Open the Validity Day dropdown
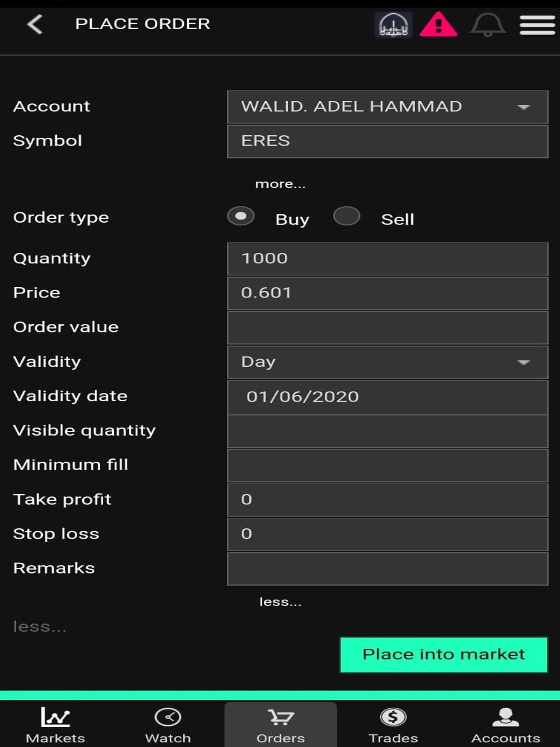Image resolution: width=560 pixels, height=747 pixels. 387,362
